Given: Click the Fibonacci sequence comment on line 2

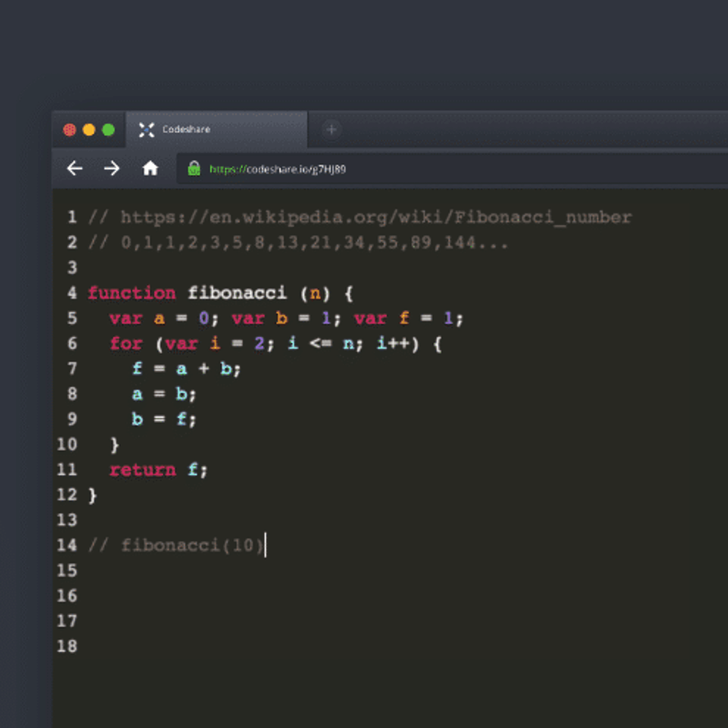Looking at the screenshot, I should 298,243.
